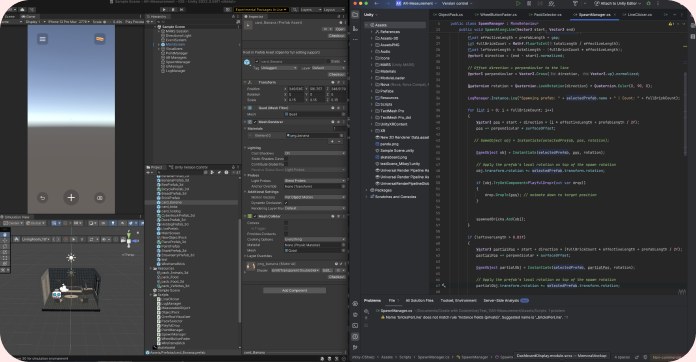
Task: Tap the undo arrow in Game view
Action: pos(43,198)
